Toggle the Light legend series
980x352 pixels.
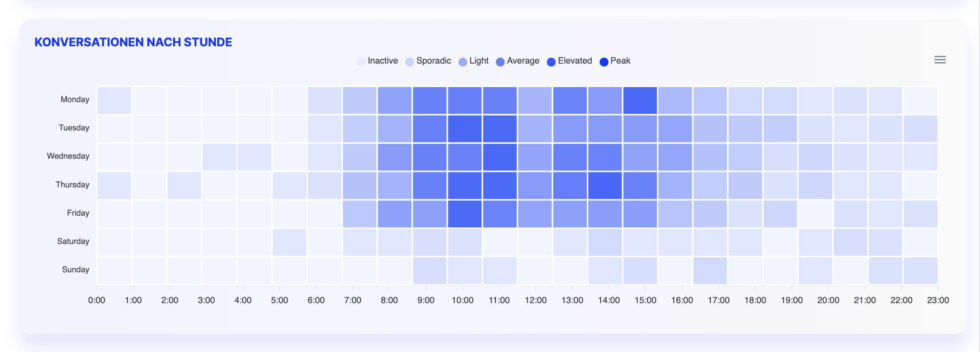479,61
